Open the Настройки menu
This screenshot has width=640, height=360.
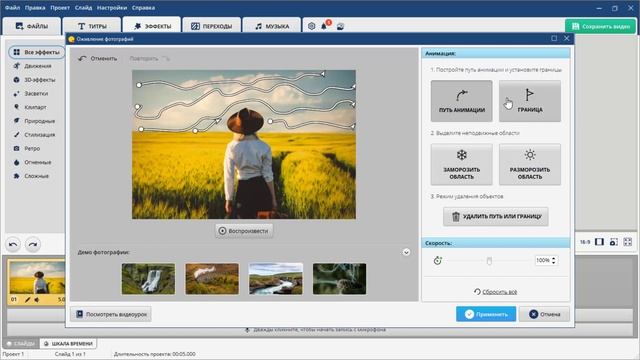(x=111, y=8)
